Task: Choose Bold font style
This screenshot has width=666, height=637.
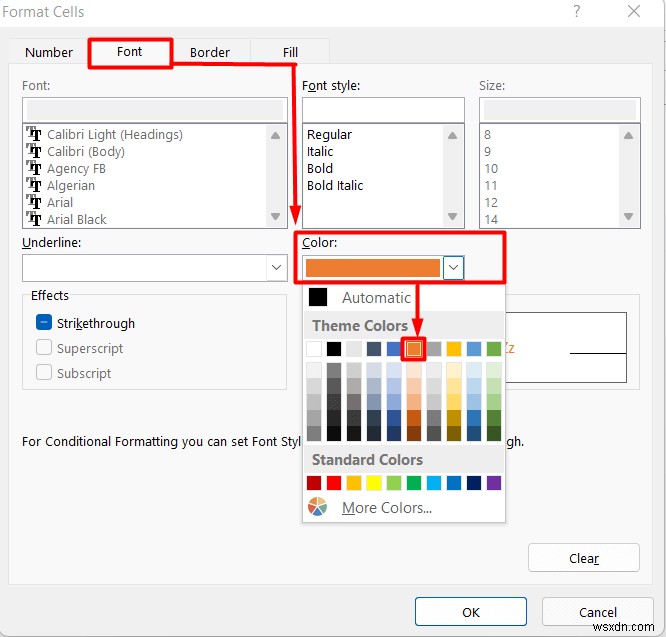Action: tap(320, 169)
